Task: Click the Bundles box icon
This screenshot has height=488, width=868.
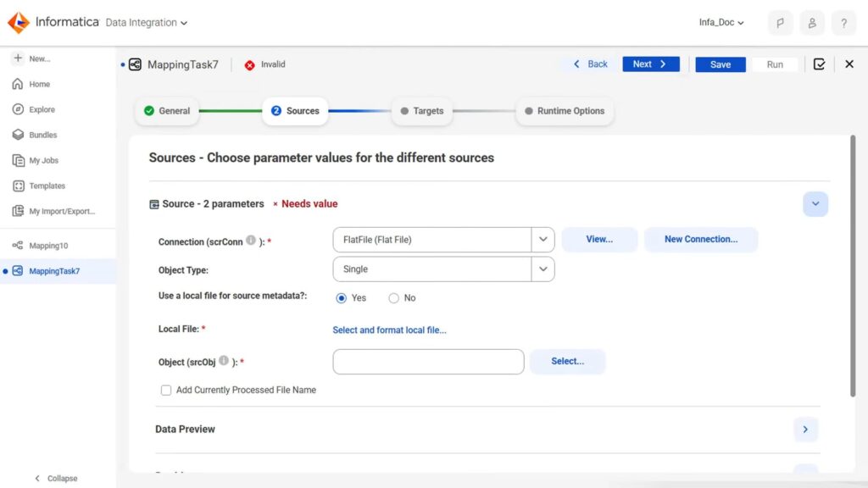Action: [x=18, y=135]
